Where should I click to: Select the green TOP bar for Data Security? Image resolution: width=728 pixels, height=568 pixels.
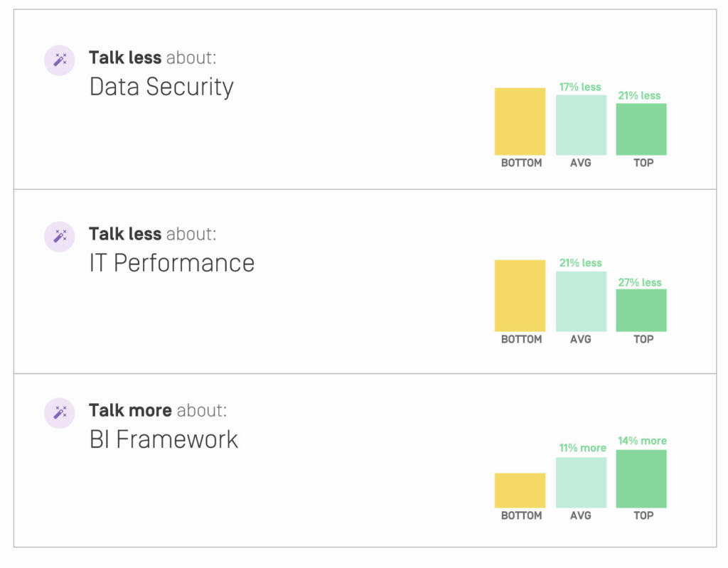coord(641,129)
